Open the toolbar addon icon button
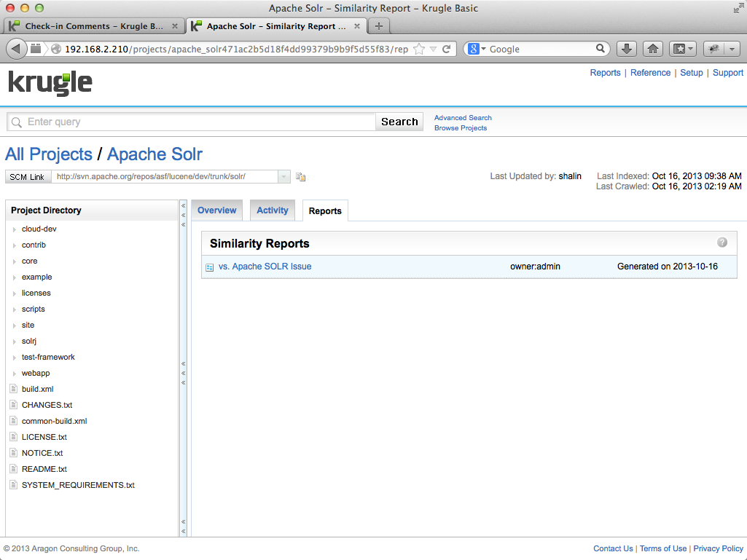The image size is (747, 560). point(713,49)
